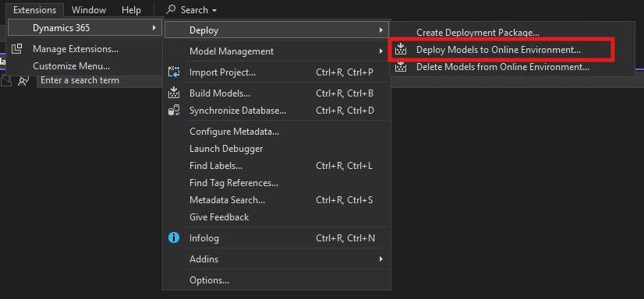Select Model Management menu entry

[277, 51]
